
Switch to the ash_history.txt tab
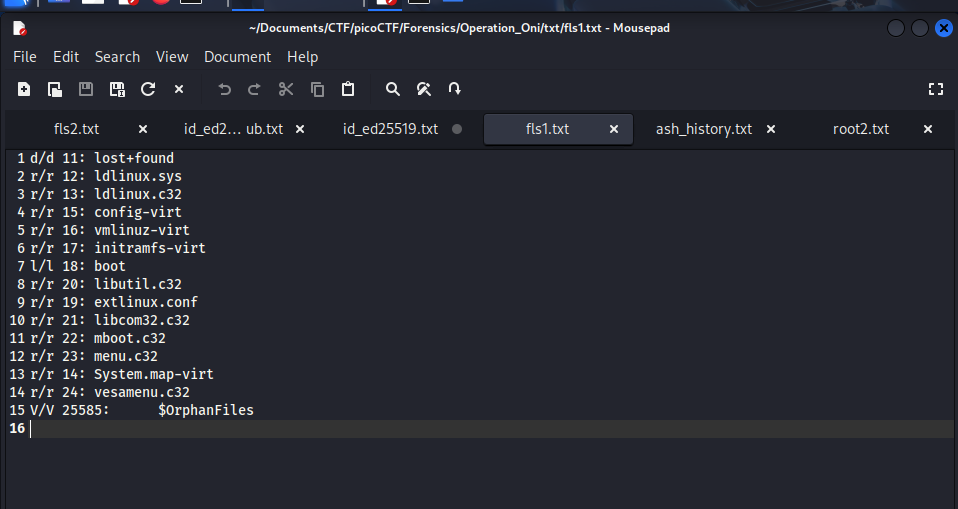click(x=703, y=129)
